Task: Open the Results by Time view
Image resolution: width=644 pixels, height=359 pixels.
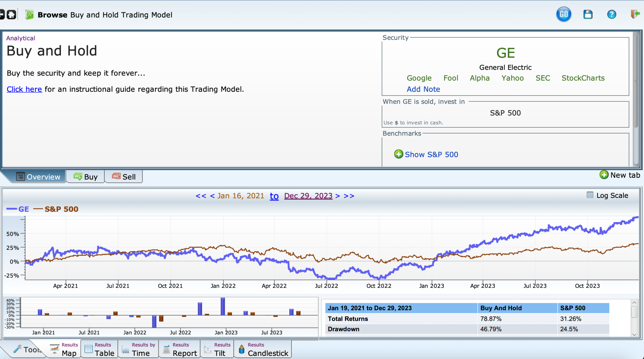Action: pos(138,349)
